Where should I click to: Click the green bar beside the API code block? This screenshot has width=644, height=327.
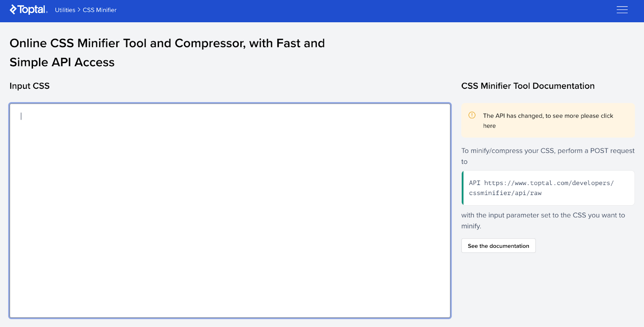462,188
